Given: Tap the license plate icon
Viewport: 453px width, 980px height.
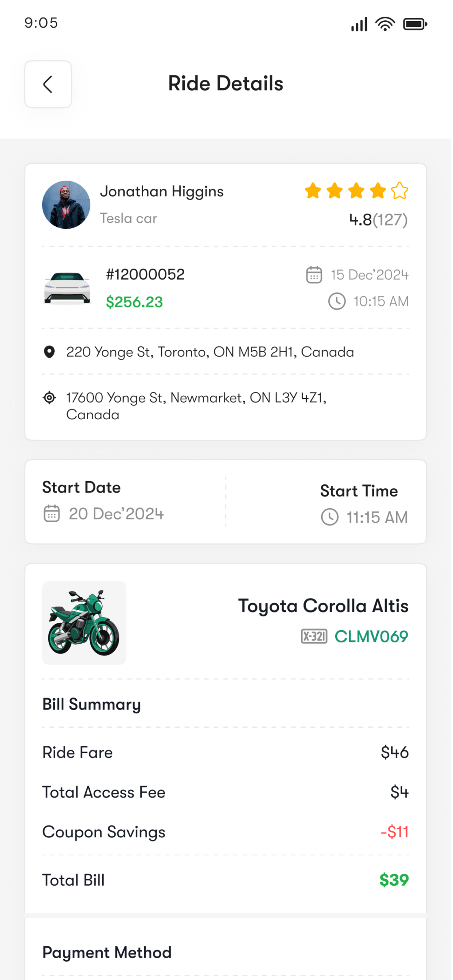Looking at the screenshot, I should (x=314, y=636).
